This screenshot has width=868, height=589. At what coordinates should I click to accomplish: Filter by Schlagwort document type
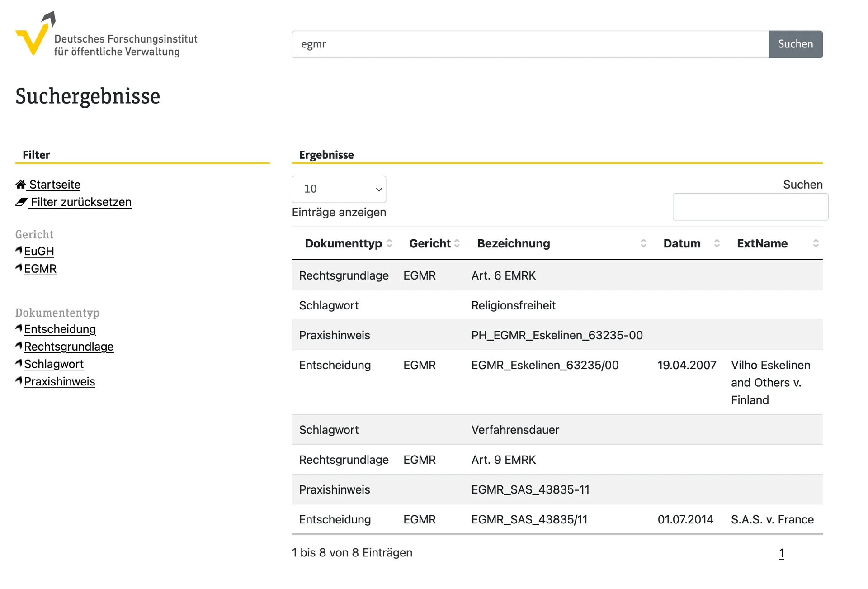[x=54, y=364]
